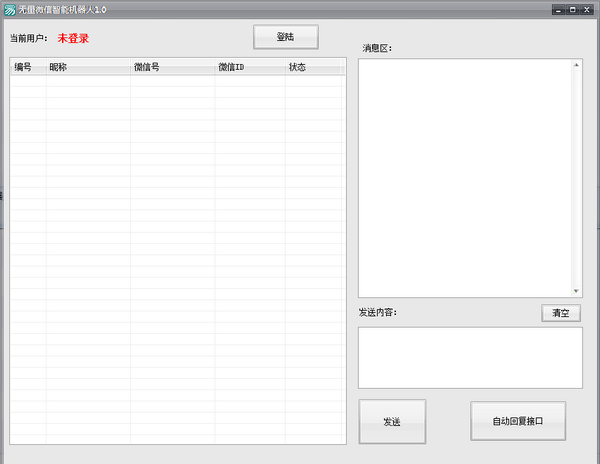
Task: Focus the 发送内容 send content text box
Action: pos(470,358)
